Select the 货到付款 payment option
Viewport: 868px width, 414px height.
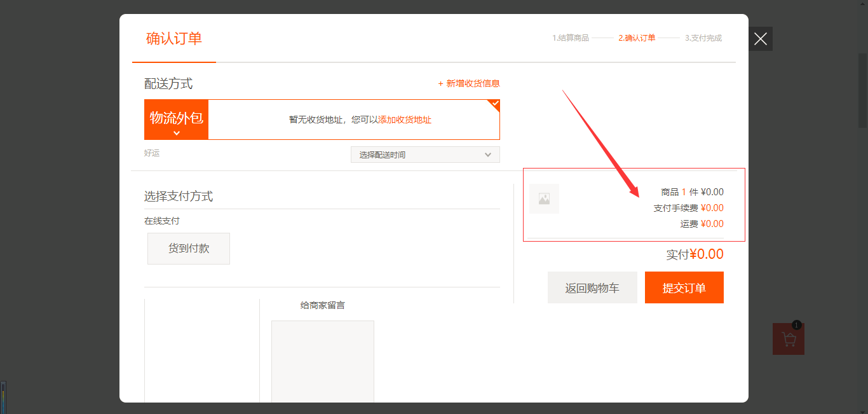click(189, 249)
